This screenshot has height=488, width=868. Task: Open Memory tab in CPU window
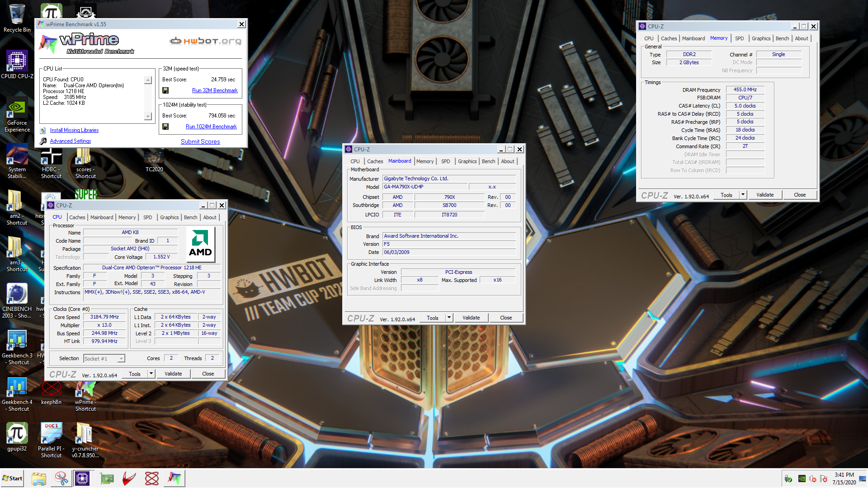(x=127, y=217)
